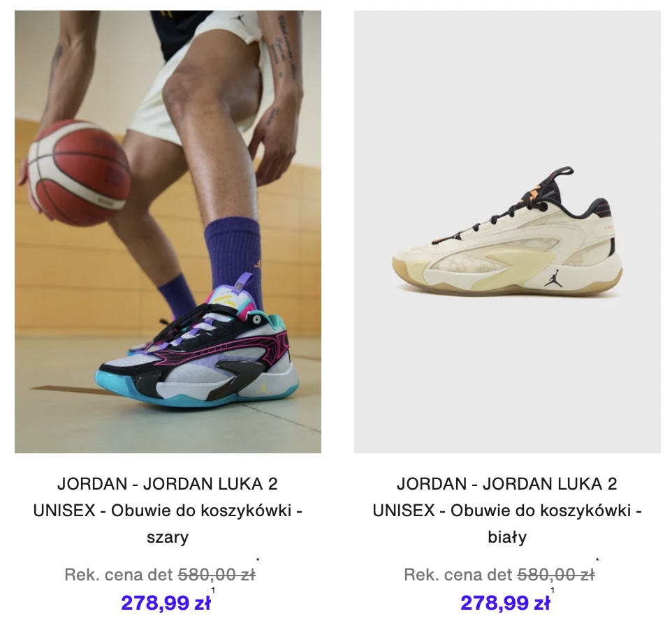
Task: Click the word 'biały' colour name
Action: pyautogui.click(x=507, y=536)
